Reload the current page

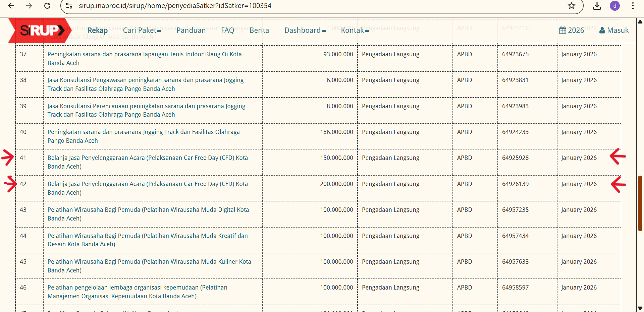47,6
